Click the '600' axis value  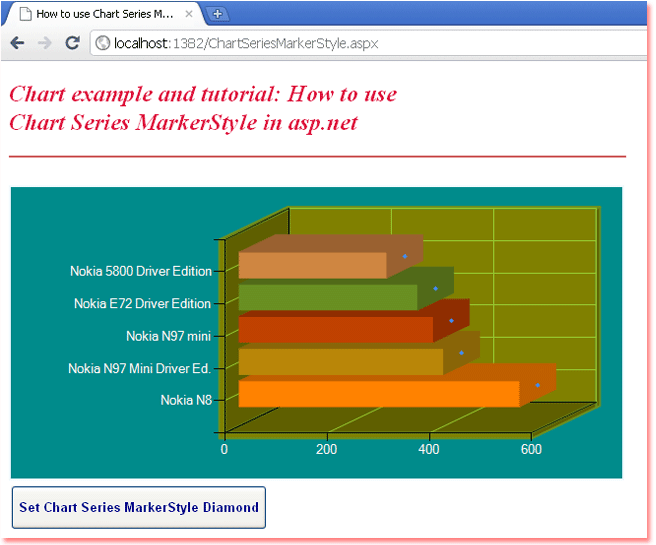(531, 449)
